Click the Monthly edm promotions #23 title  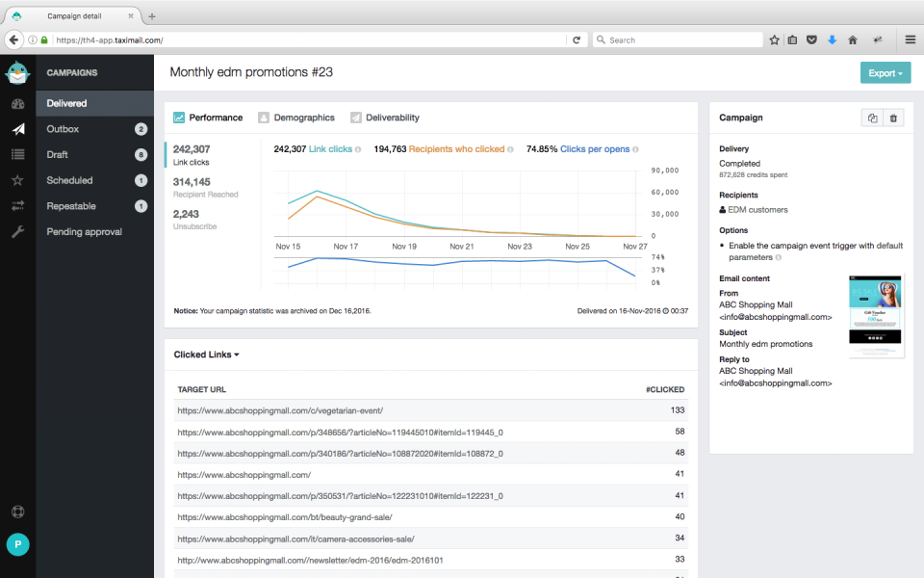click(251, 72)
